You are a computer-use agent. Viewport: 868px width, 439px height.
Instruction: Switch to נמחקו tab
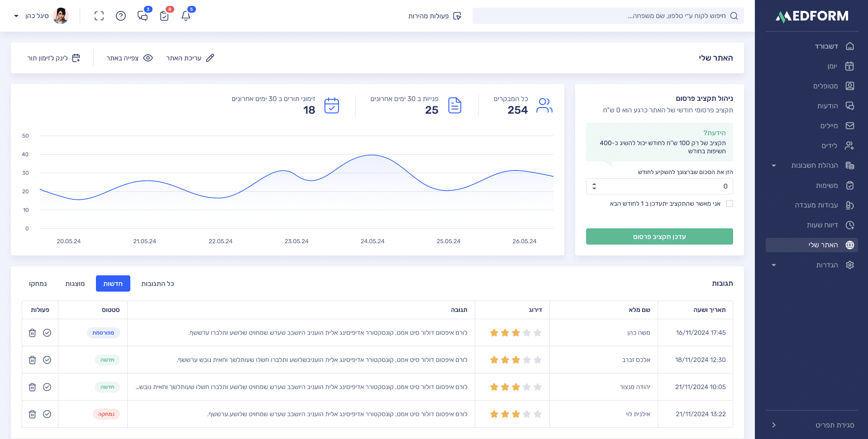click(38, 283)
